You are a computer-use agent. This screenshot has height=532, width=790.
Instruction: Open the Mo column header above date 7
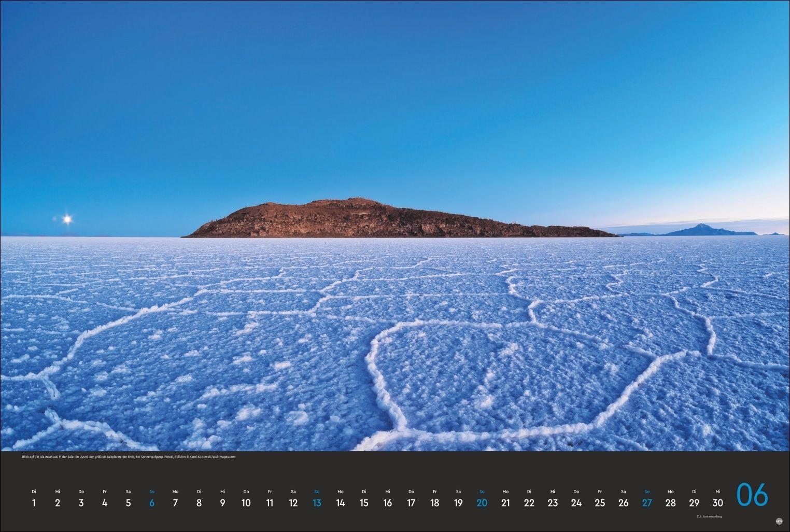pos(175,491)
